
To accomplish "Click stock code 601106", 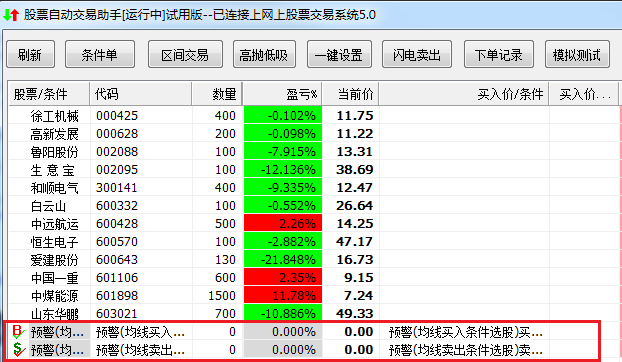I will (x=117, y=278).
